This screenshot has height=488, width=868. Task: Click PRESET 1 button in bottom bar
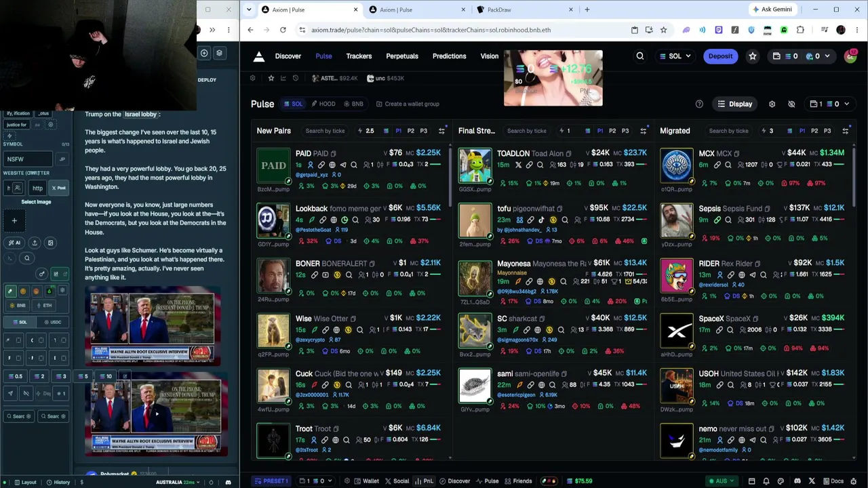coord(271,481)
